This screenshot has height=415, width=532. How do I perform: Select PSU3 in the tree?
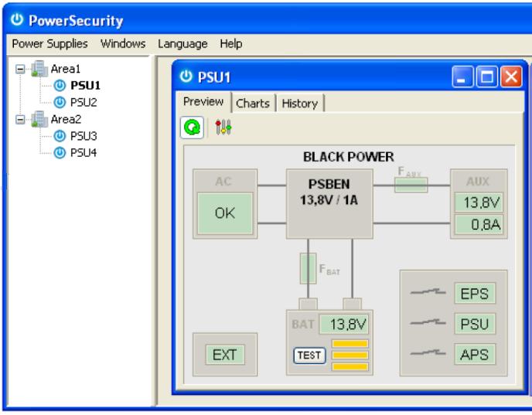pyautogui.click(x=84, y=136)
